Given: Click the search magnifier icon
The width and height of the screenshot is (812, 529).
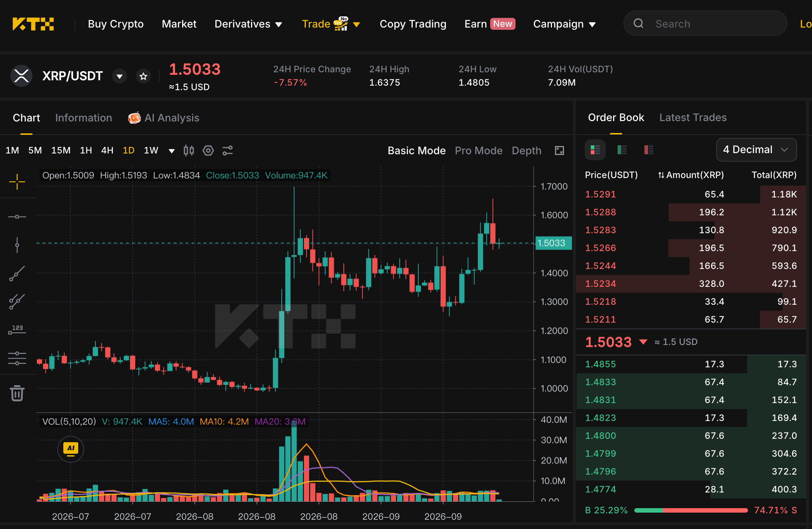Looking at the screenshot, I should 638,23.
